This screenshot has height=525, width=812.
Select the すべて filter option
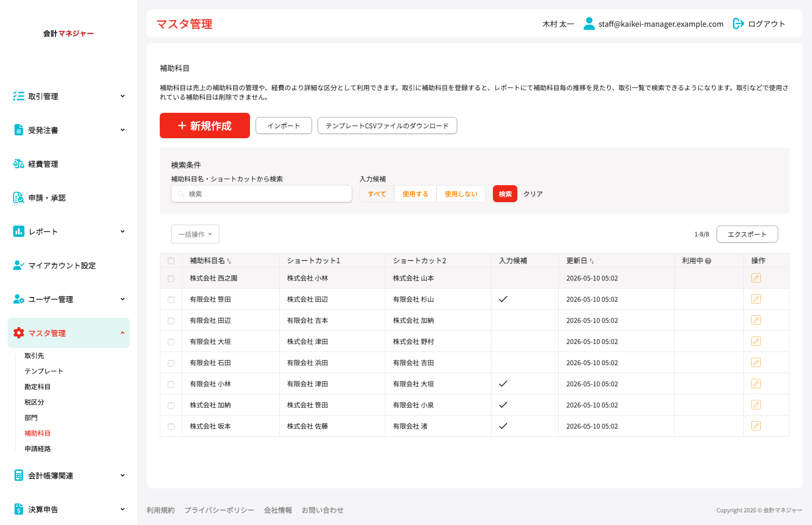[377, 194]
